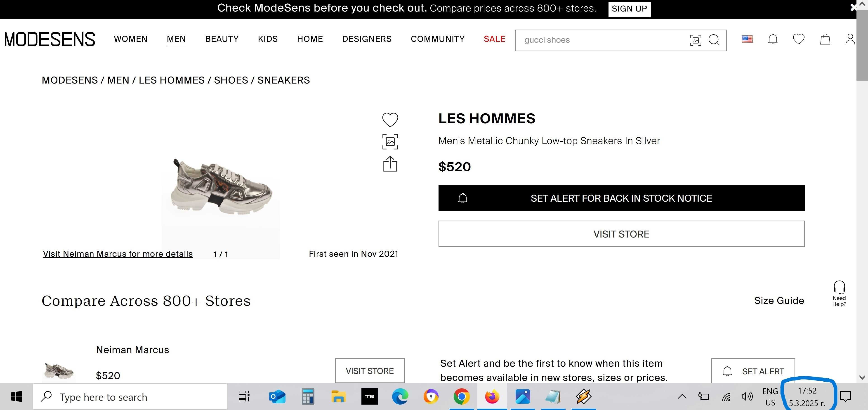The width and height of the screenshot is (868, 410).
Task: Click the SIGN UP banner button
Action: (629, 9)
